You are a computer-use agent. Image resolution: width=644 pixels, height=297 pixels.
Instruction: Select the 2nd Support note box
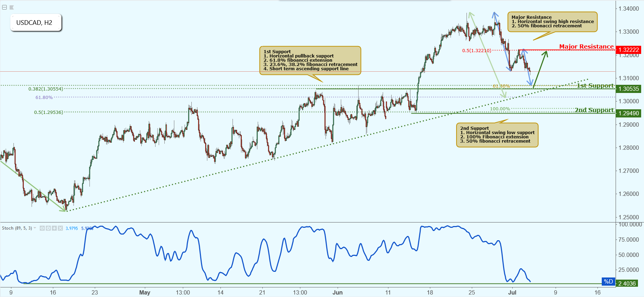[x=497, y=135]
